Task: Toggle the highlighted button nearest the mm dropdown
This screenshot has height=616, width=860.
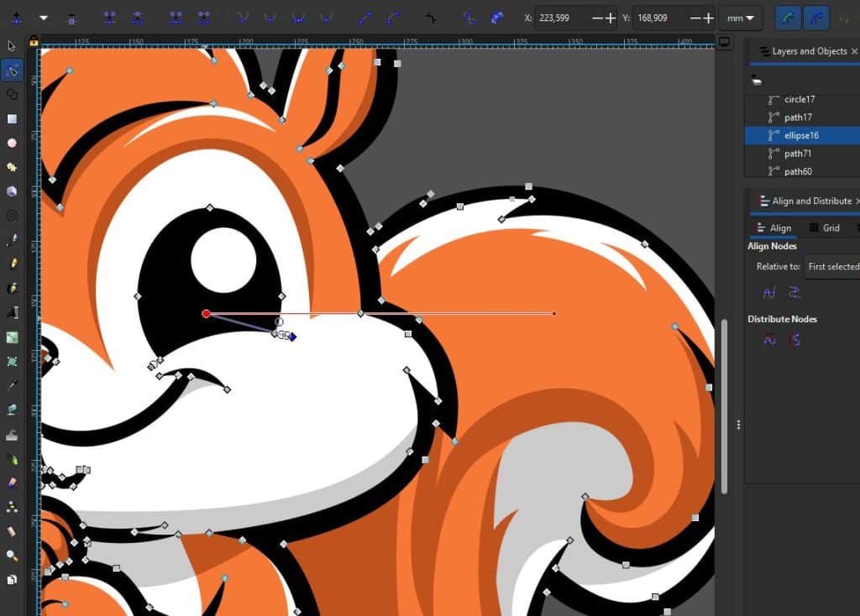Action: point(788,18)
